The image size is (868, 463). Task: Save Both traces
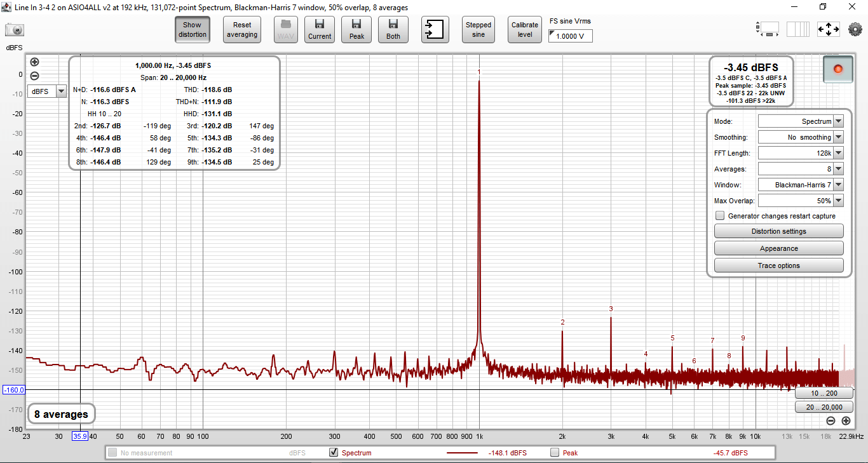coord(393,30)
